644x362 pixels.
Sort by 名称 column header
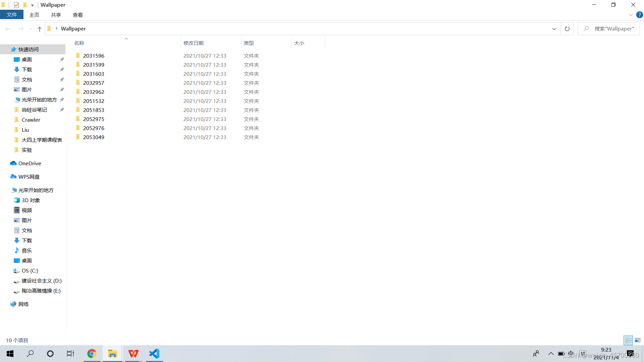pyautogui.click(x=126, y=43)
